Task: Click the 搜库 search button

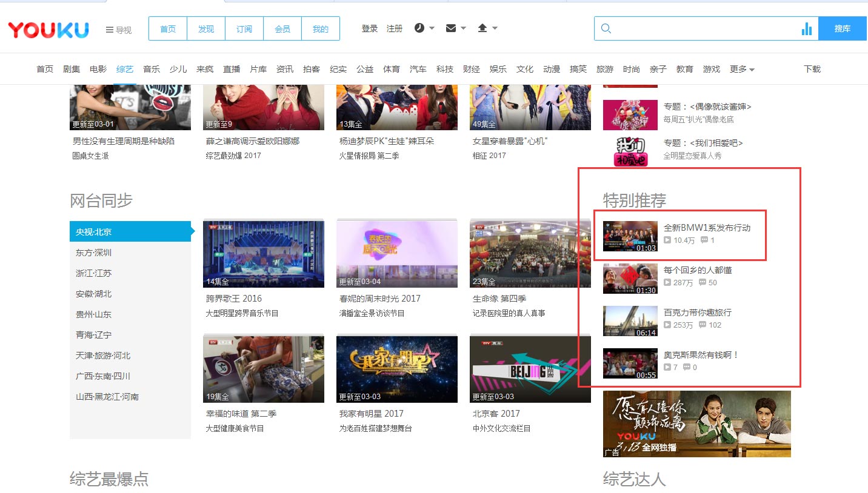Action: [x=843, y=28]
